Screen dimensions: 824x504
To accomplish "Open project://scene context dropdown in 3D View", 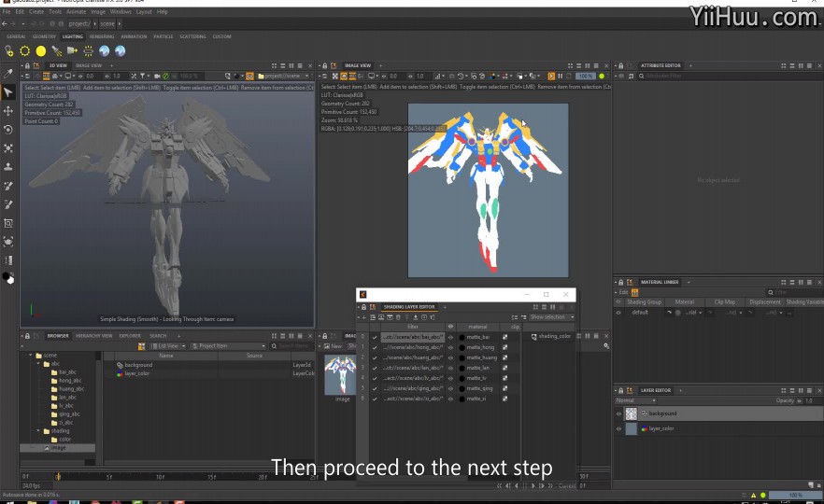I will 284,77.
